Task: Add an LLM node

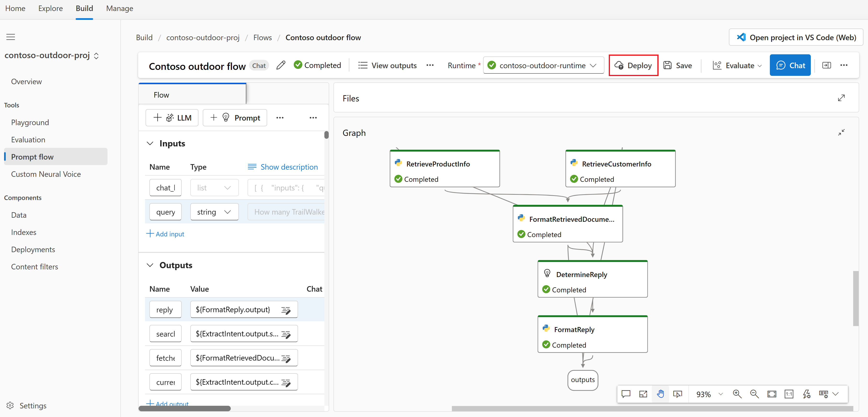Action: pos(172,118)
